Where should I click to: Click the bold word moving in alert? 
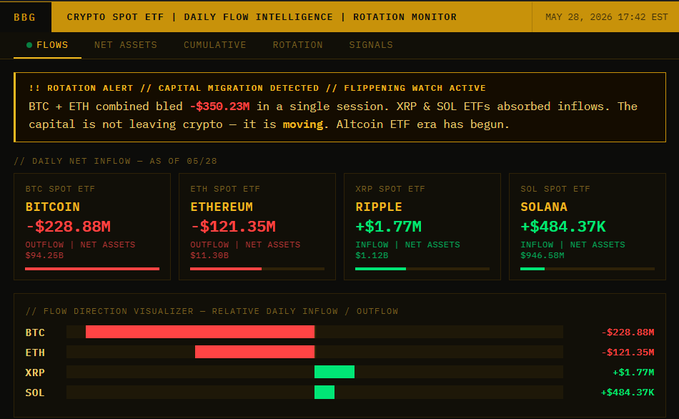coord(303,124)
